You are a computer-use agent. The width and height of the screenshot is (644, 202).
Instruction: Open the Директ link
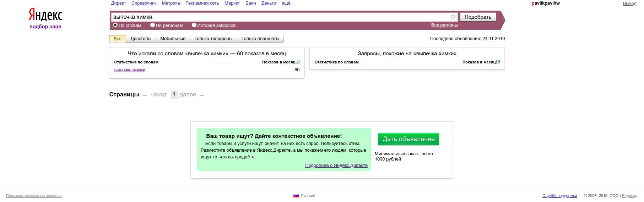[x=118, y=3]
